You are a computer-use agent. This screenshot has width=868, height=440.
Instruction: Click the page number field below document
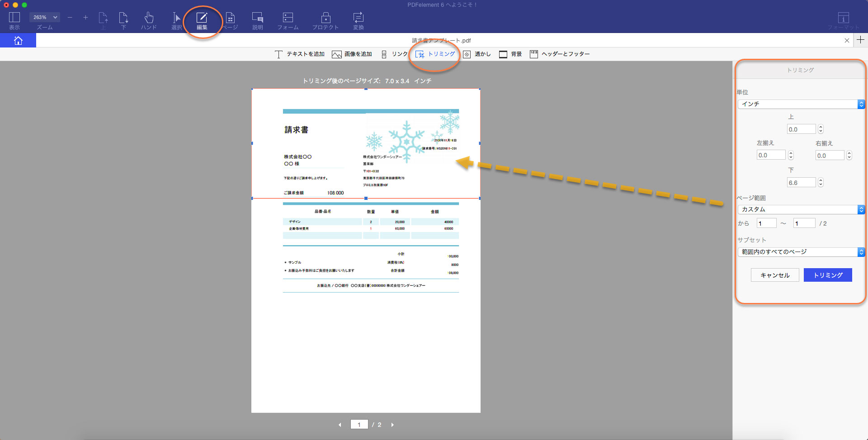coord(359,425)
